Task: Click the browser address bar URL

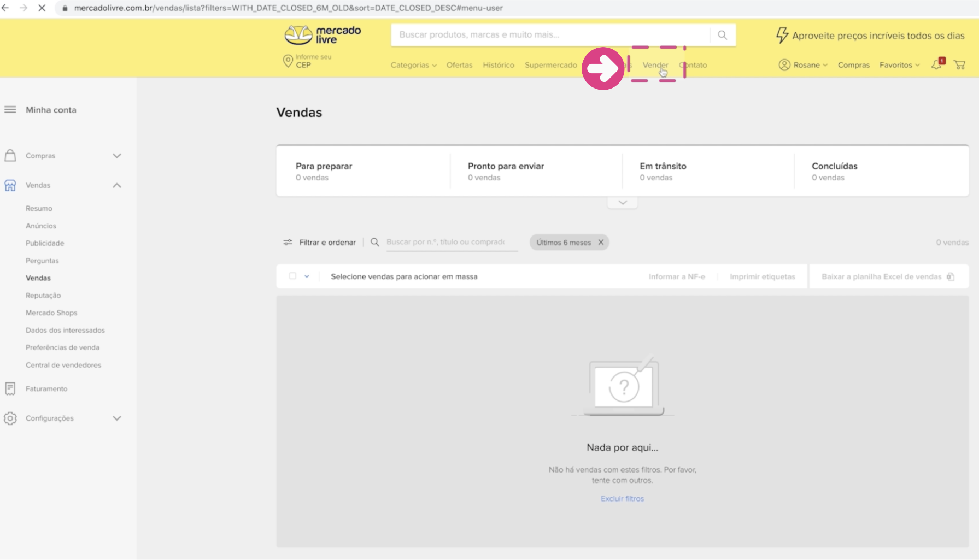Action: coord(288,8)
